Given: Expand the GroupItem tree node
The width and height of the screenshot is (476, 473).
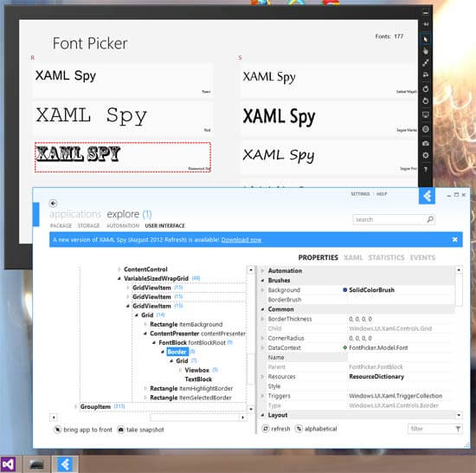Looking at the screenshot, I should click(x=75, y=406).
